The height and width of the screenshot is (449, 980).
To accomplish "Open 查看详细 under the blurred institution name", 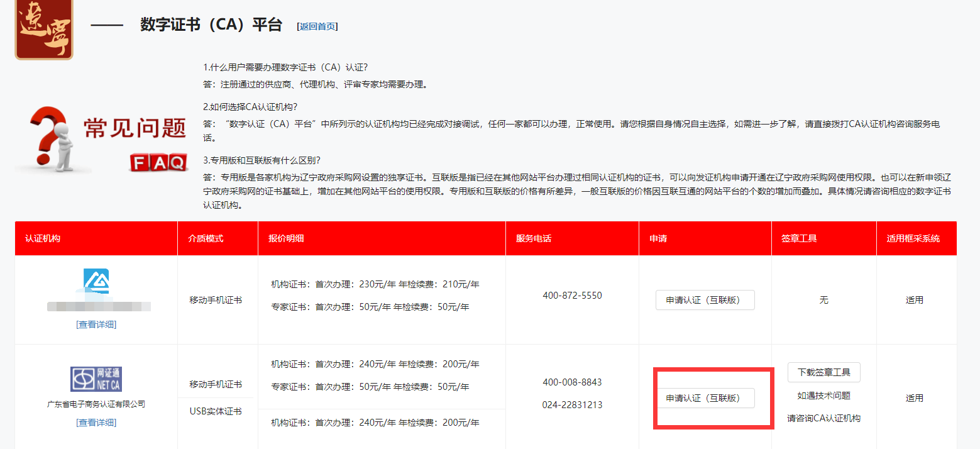I will 96,324.
